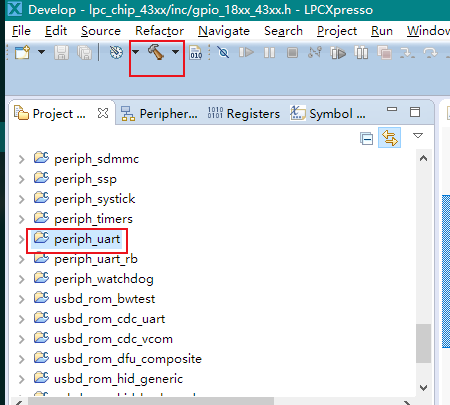Open the build configuration dropdown arrow
Image resolution: width=450 pixels, height=405 pixels.
coord(136,52)
